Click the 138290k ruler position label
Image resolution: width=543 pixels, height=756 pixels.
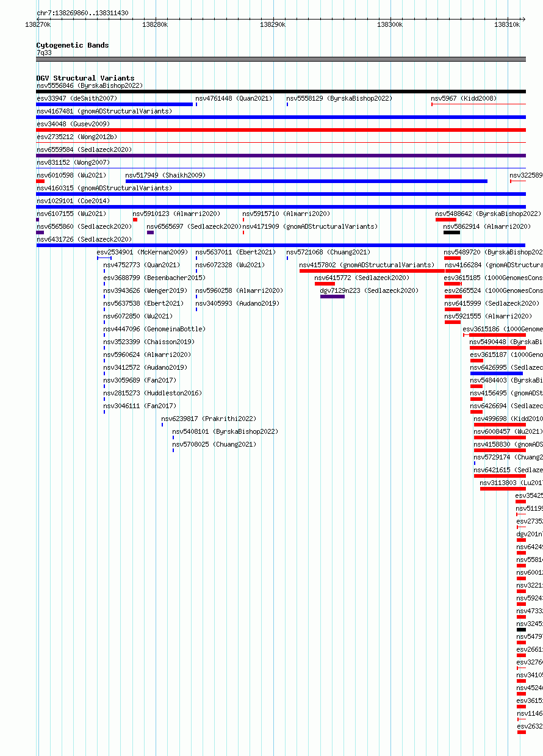[x=272, y=24]
